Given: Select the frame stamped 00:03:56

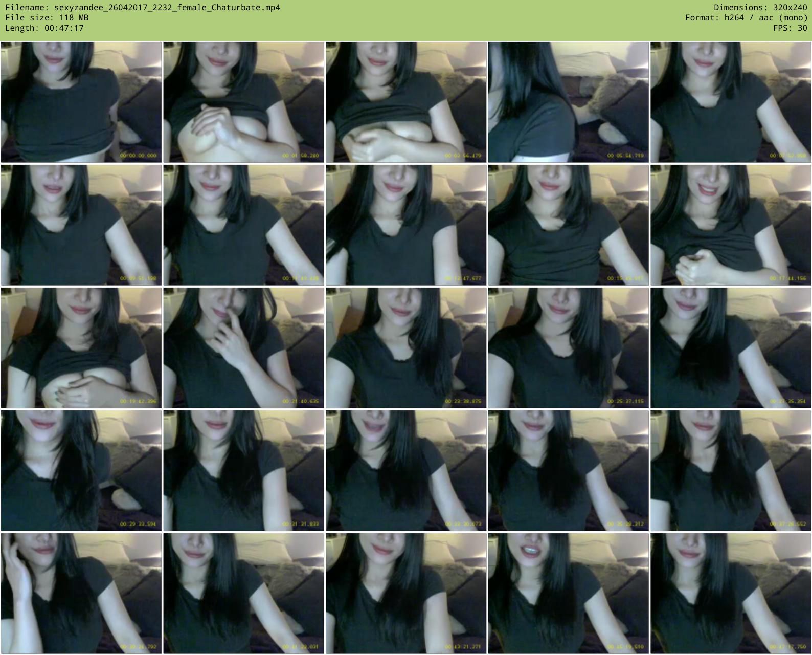Looking at the screenshot, I should [406, 102].
